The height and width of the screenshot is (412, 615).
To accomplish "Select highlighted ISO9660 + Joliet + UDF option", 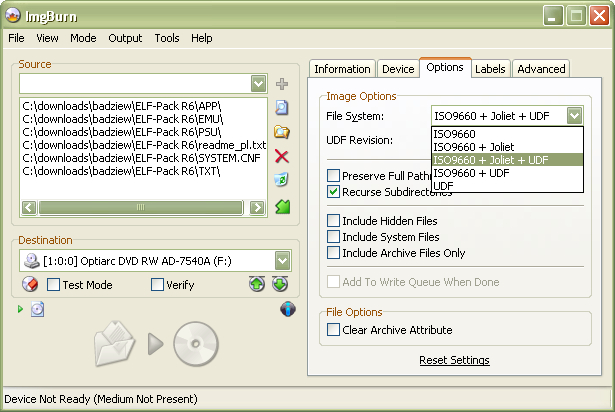I will point(507,160).
